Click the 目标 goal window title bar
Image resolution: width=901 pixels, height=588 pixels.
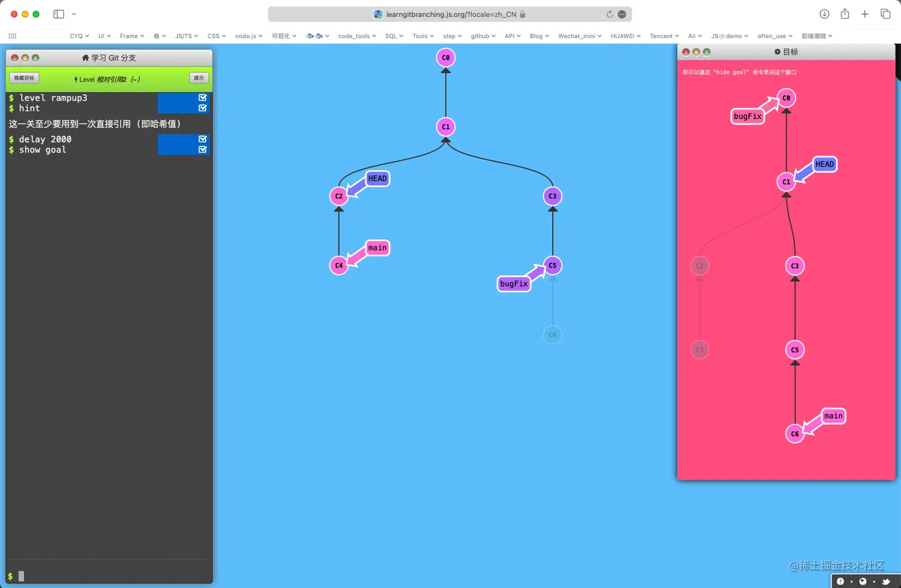click(x=786, y=52)
